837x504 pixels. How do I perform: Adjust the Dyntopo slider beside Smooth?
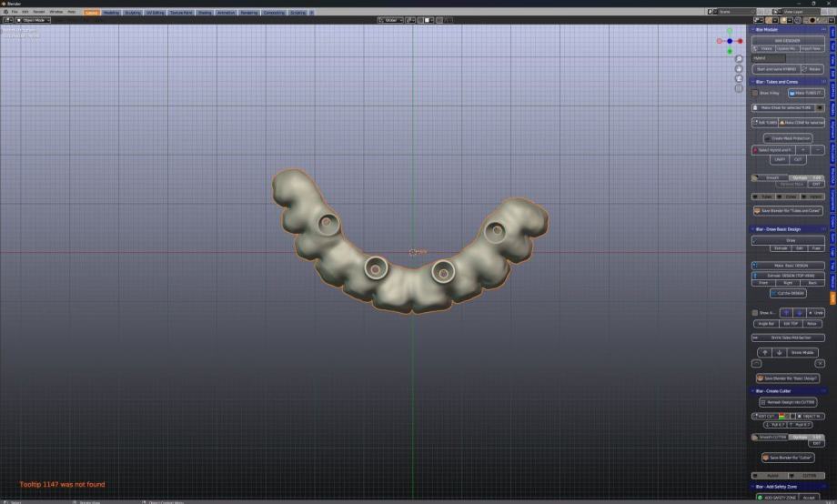(x=806, y=177)
